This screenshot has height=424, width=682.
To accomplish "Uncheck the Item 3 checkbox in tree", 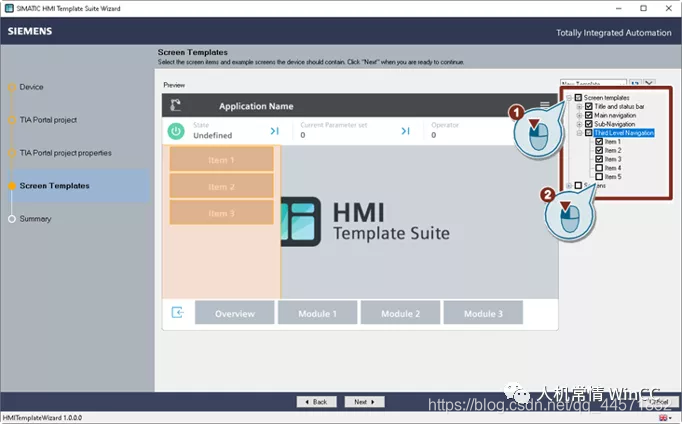I will click(599, 159).
